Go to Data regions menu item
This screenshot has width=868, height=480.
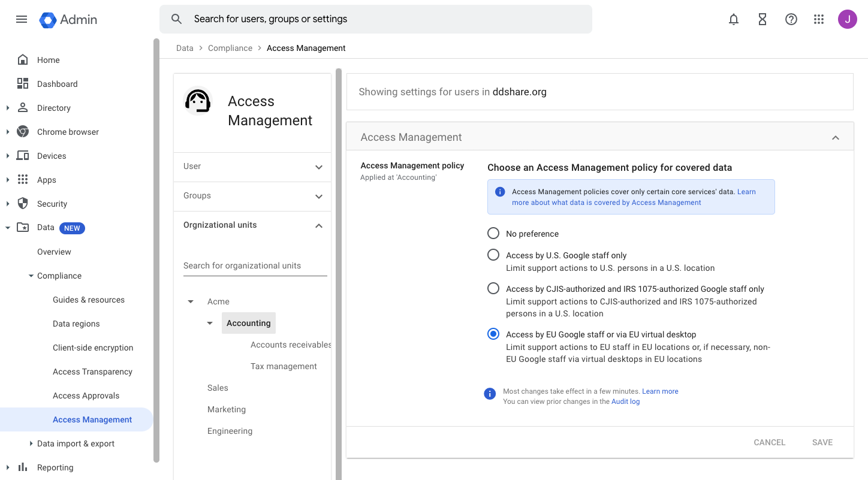click(76, 324)
